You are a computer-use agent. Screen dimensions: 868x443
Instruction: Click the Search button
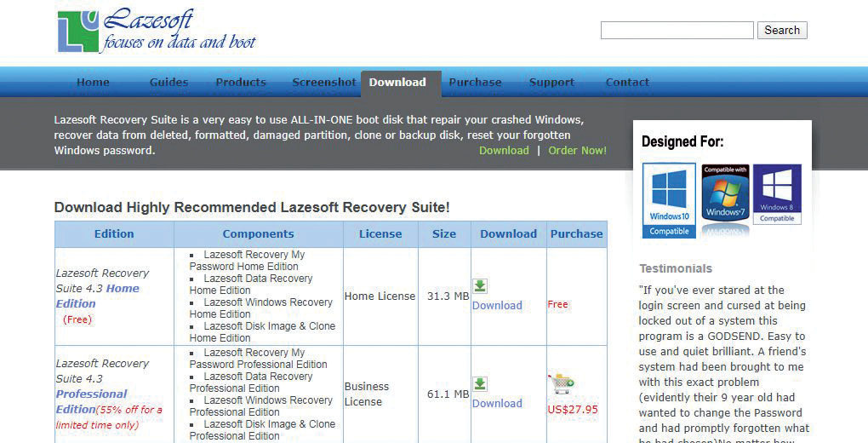point(782,30)
